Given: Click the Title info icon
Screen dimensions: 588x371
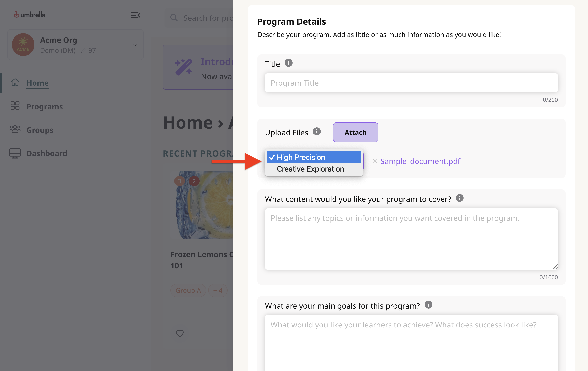Looking at the screenshot, I should (x=288, y=63).
